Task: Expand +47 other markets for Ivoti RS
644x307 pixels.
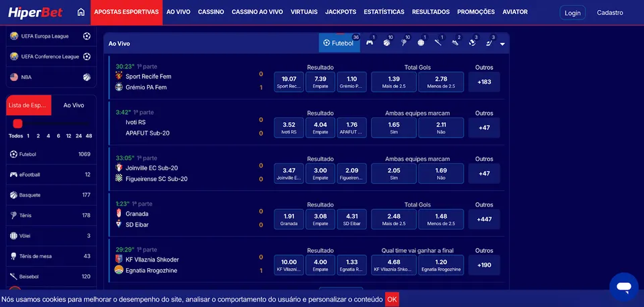Action: [484, 127]
